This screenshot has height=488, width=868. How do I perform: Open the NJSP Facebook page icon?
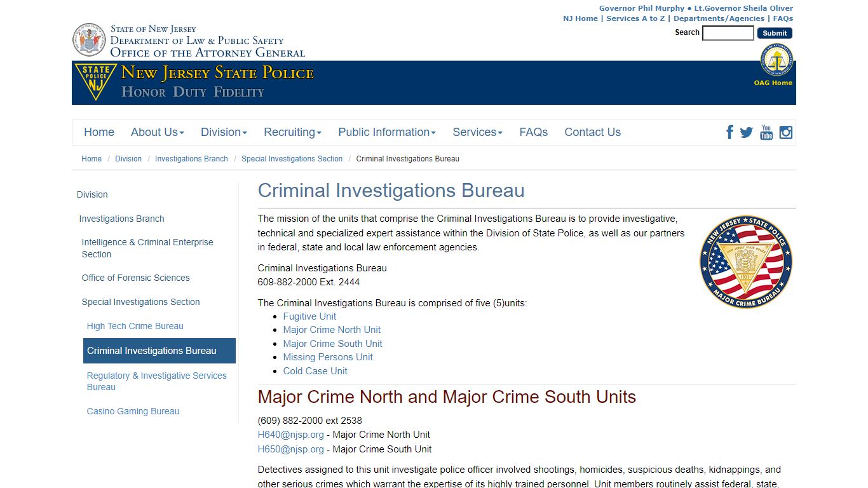pyautogui.click(x=729, y=132)
